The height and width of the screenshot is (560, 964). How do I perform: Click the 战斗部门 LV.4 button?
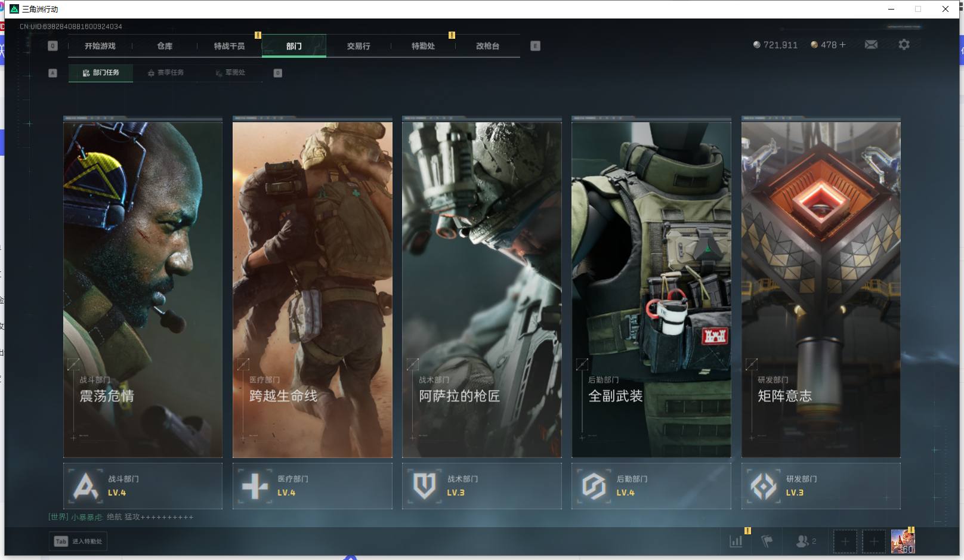click(x=143, y=486)
